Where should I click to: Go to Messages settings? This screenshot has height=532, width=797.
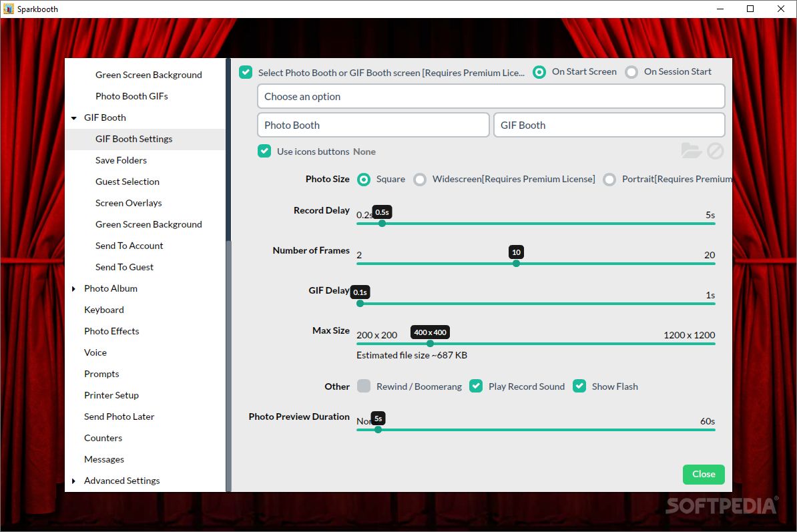coord(103,459)
